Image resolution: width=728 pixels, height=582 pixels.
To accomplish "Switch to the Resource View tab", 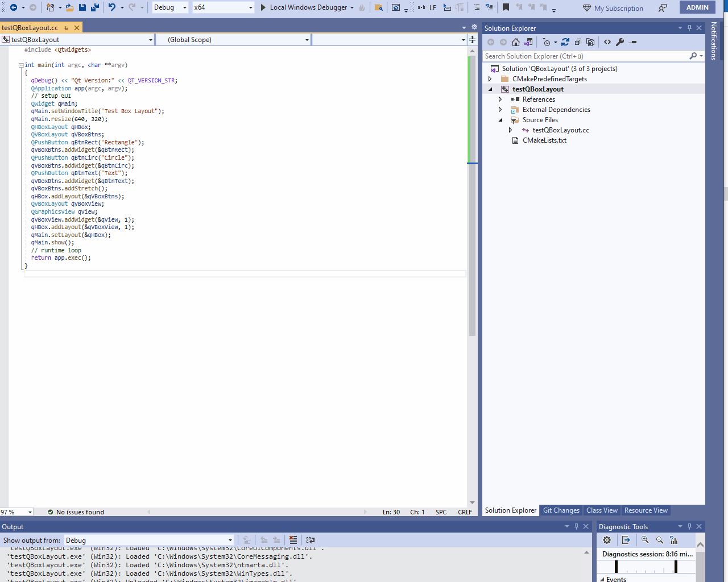I will click(646, 510).
